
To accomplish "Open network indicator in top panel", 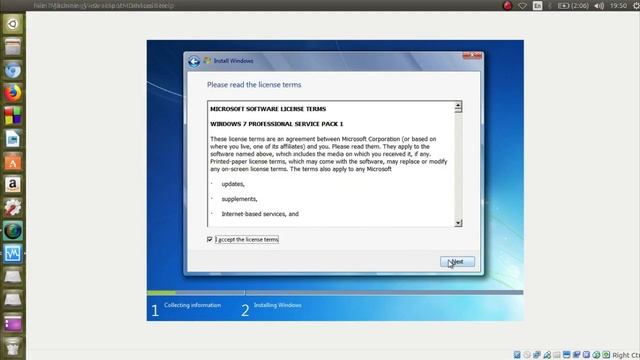I will pos(522,6).
